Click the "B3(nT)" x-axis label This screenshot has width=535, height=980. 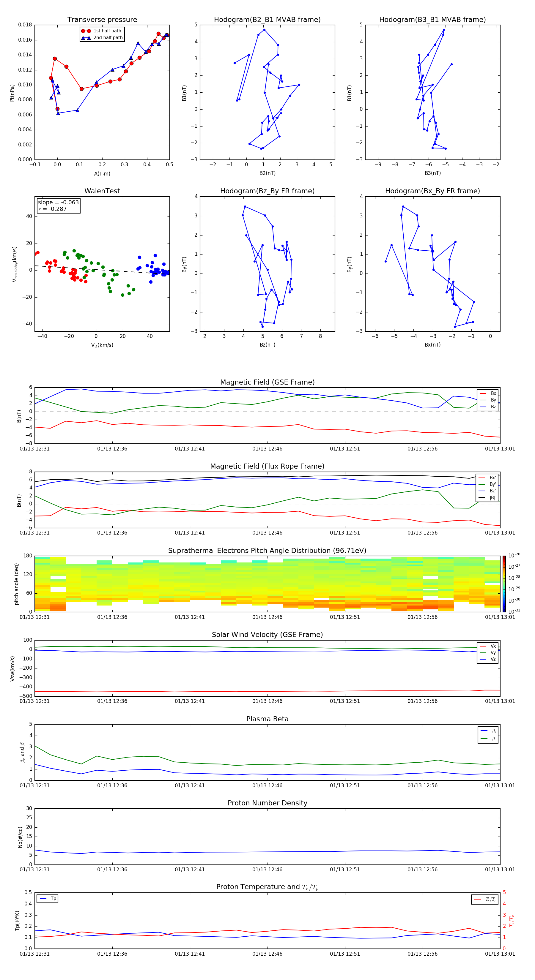[432, 173]
